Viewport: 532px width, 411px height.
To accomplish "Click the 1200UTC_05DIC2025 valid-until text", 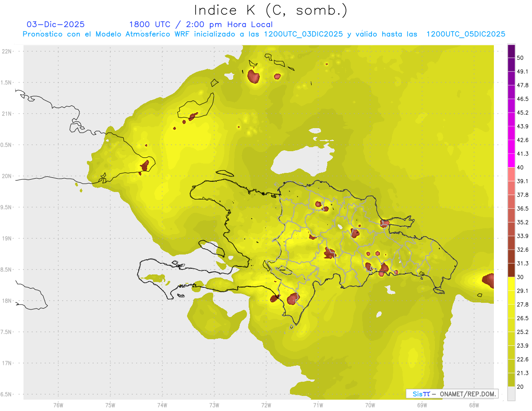I will click(x=465, y=34).
